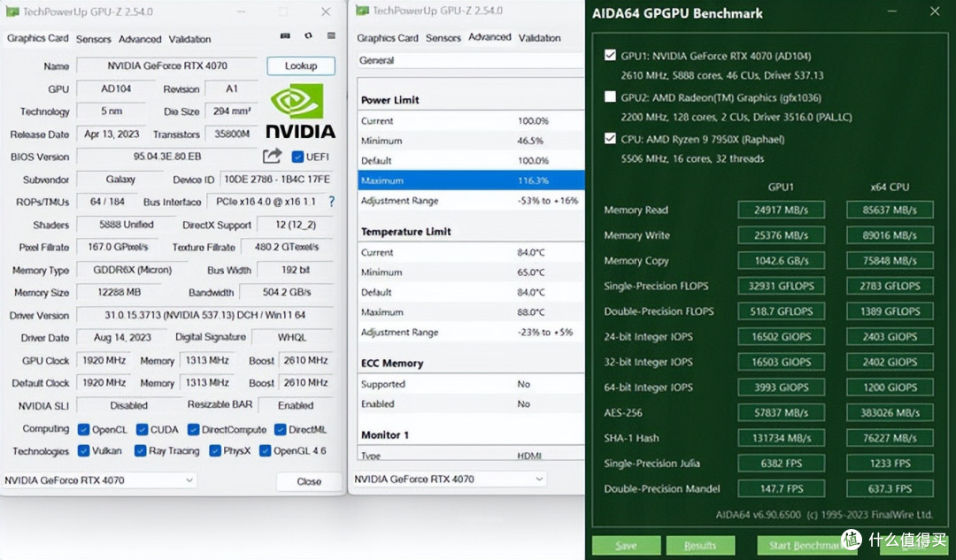Click the Close button in GPU-Z
The height and width of the screenshot is (560, 956).
point(309,481)
